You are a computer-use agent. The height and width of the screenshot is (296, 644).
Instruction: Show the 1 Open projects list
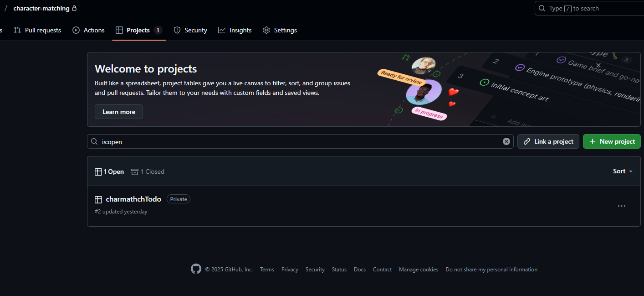[109, 171]
